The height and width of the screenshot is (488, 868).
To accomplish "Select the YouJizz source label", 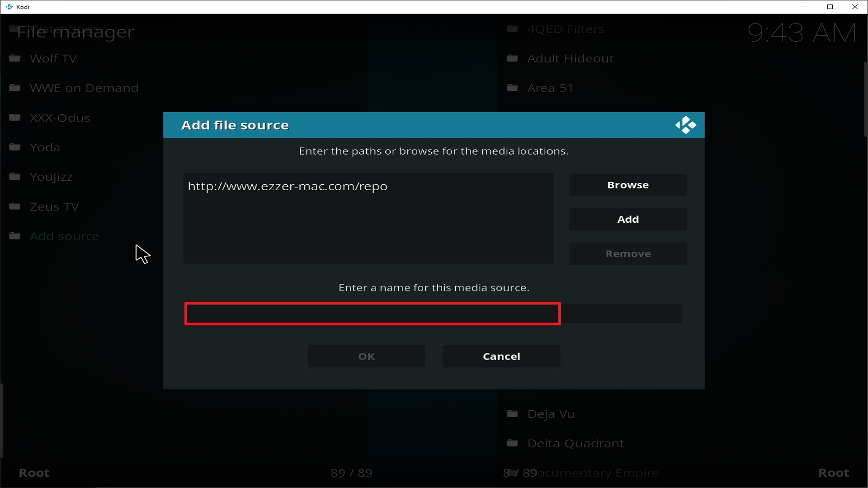I will [x=51, y=177].
